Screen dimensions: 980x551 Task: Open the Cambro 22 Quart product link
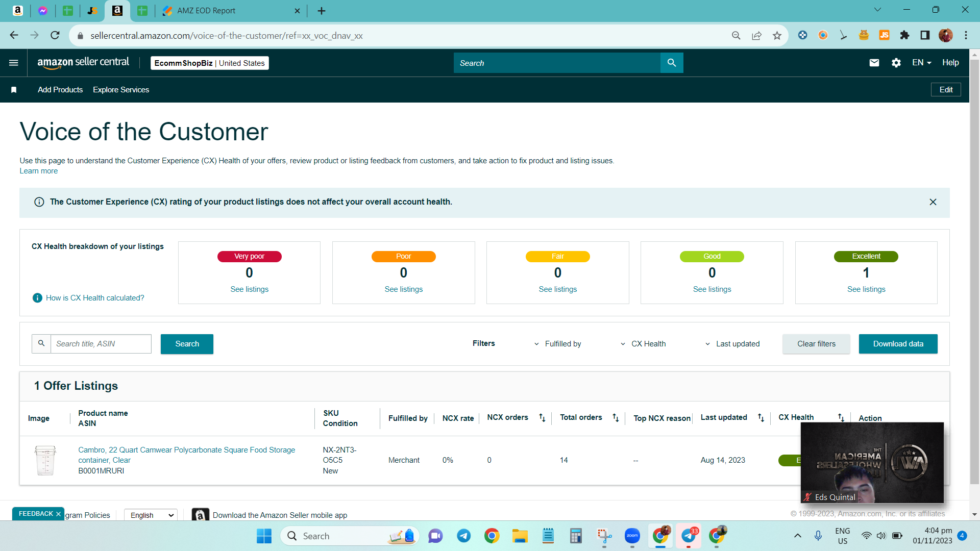tap(186, 455)
